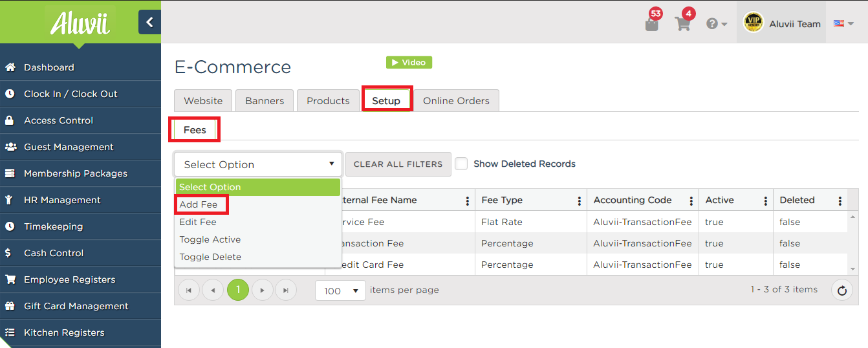
Task: Click the Clear All Filters button
Action: (x=398, y=164)
